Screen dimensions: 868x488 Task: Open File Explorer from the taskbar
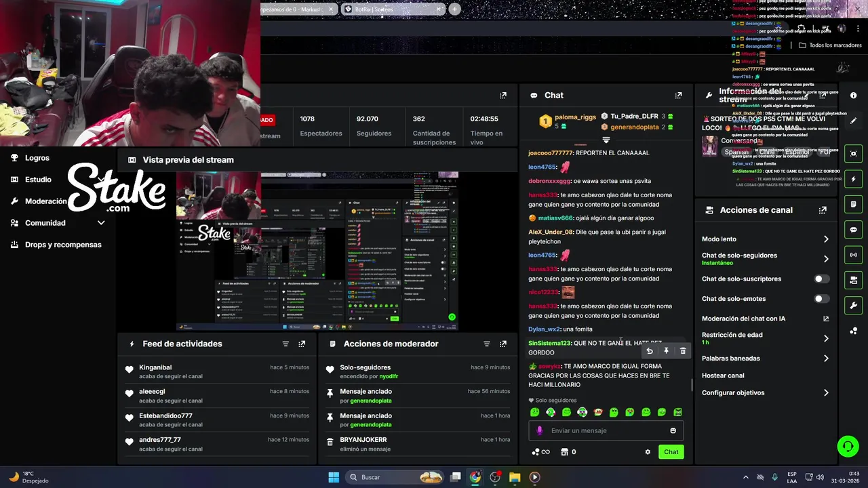(515, 477)
